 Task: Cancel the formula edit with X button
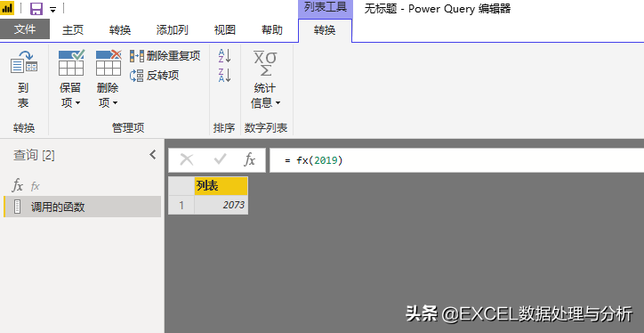(x=187, y=160)
